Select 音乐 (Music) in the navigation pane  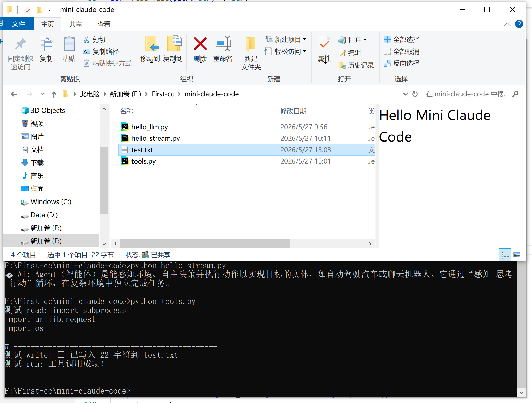pos(33,176)
